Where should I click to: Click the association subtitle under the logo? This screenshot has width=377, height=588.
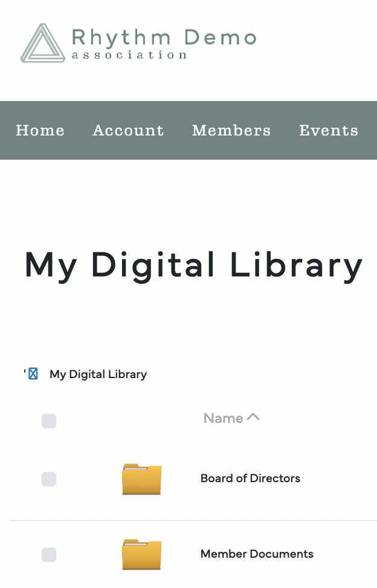click(x=129, y=55)
